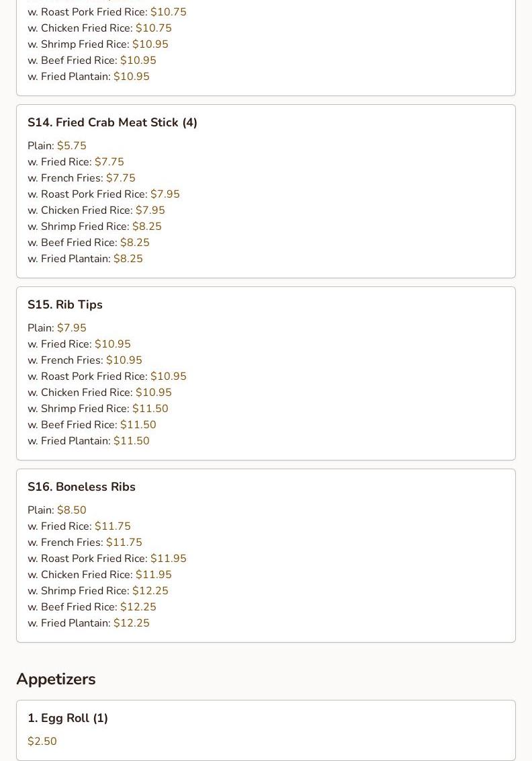
Task: Click the S15 Rib Tips heading
Action: point(65,305)
